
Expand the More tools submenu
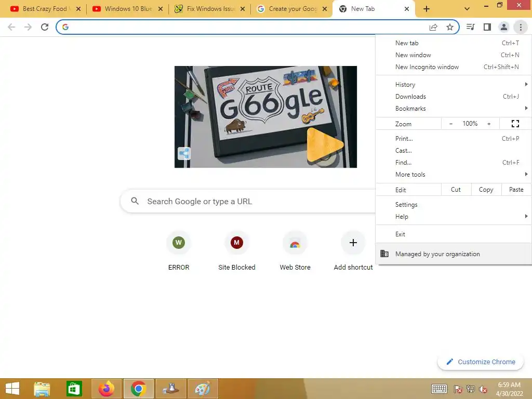pyautogui.click(x=454, y=174)
